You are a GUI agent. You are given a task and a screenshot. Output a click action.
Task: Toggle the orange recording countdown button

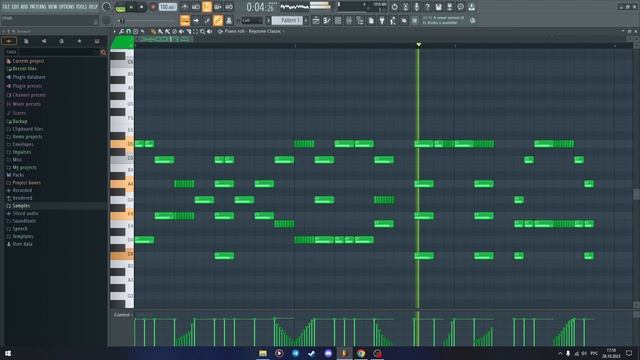207,7
